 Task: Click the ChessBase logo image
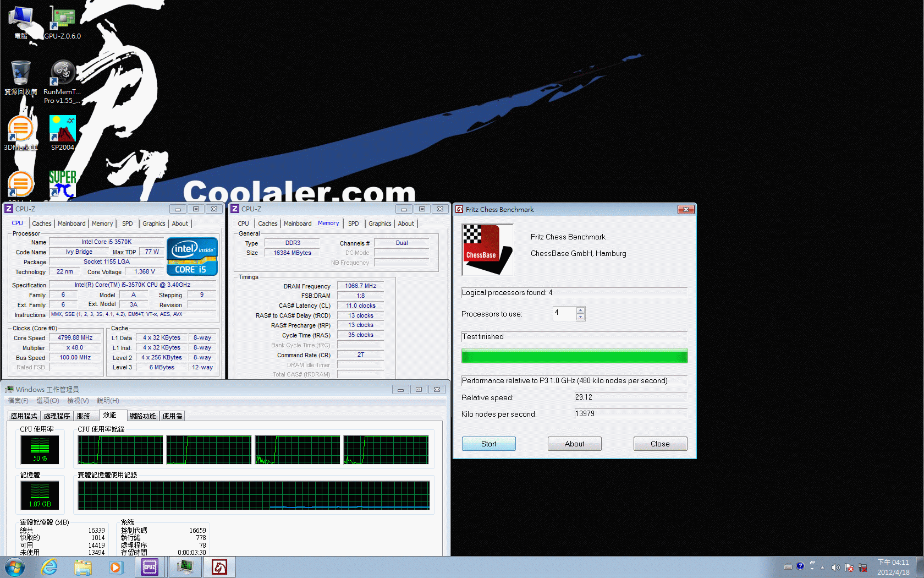(487, 249)
